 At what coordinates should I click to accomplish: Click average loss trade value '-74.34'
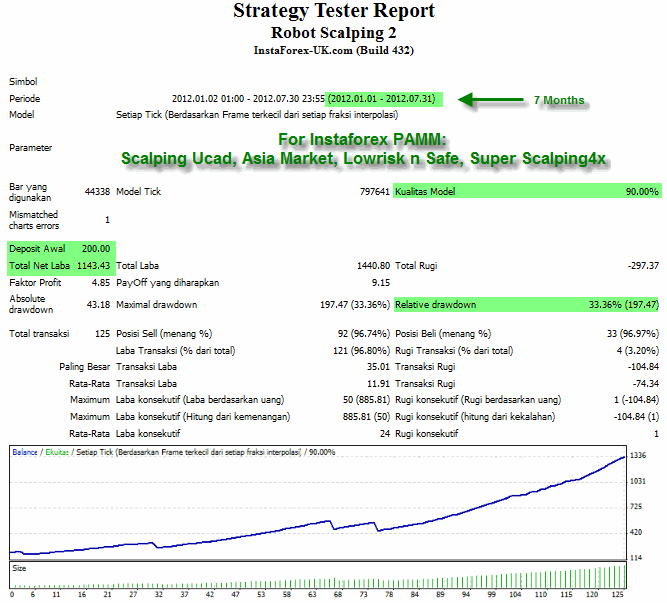(646, 384)
